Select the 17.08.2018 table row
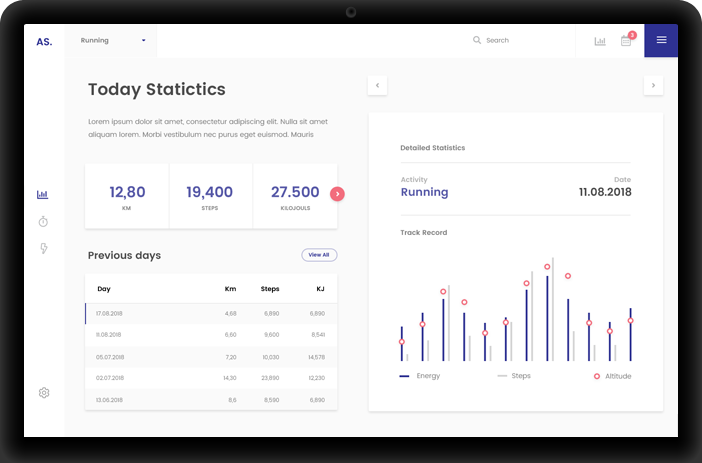The image size is (702, 463). pos(211,313)
